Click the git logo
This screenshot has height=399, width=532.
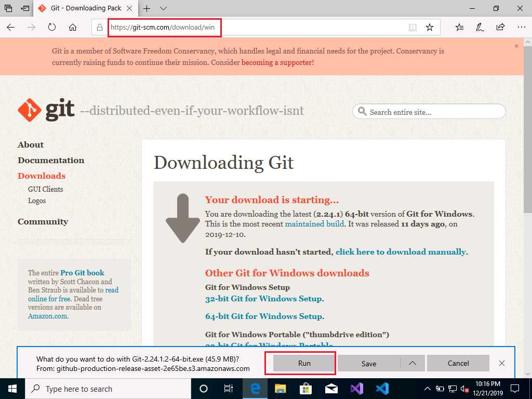point(46,110)
